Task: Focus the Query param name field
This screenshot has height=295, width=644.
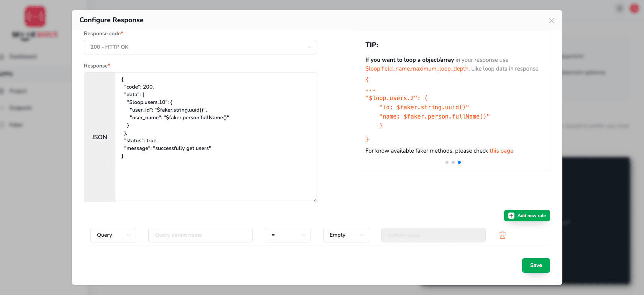Action: [200, 235]
